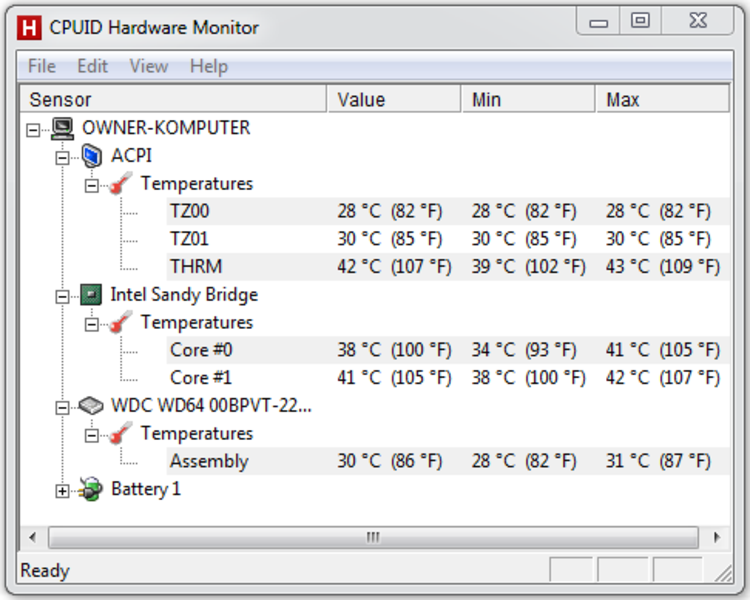
Task: Open the View menu
Action: (x=149, y=66)
